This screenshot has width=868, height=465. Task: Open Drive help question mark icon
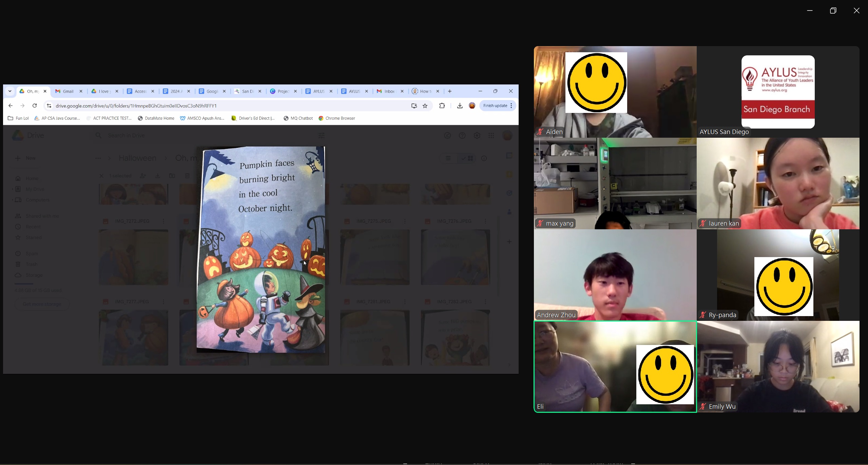[x=462, y=135]
